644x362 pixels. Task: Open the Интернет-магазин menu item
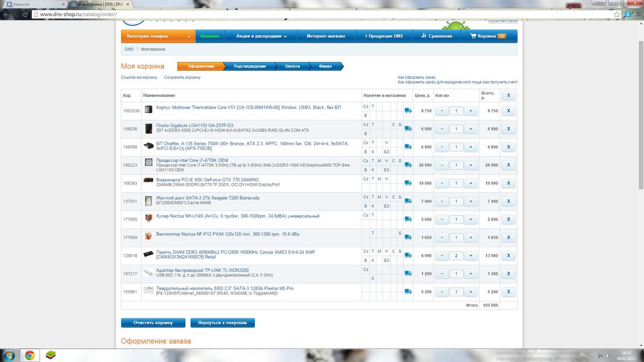coord(326,36)
